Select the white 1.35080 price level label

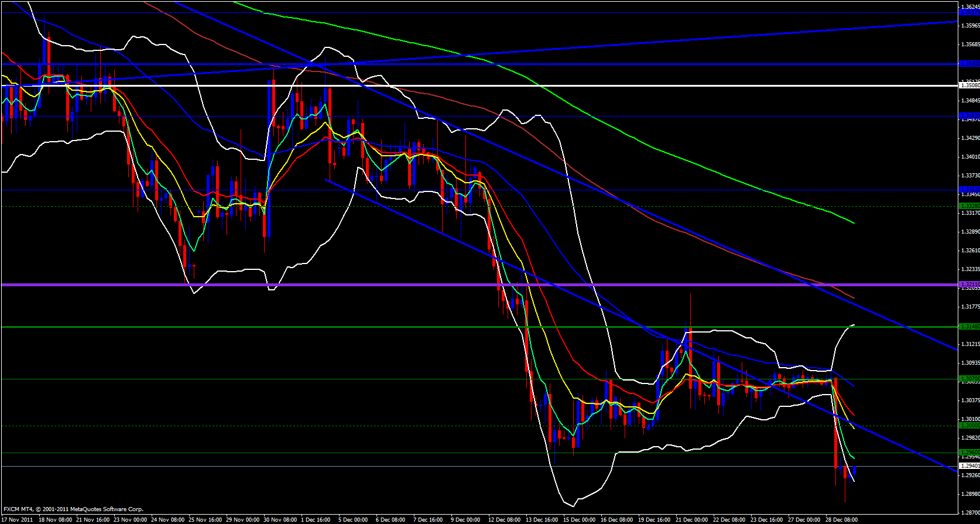969,85
